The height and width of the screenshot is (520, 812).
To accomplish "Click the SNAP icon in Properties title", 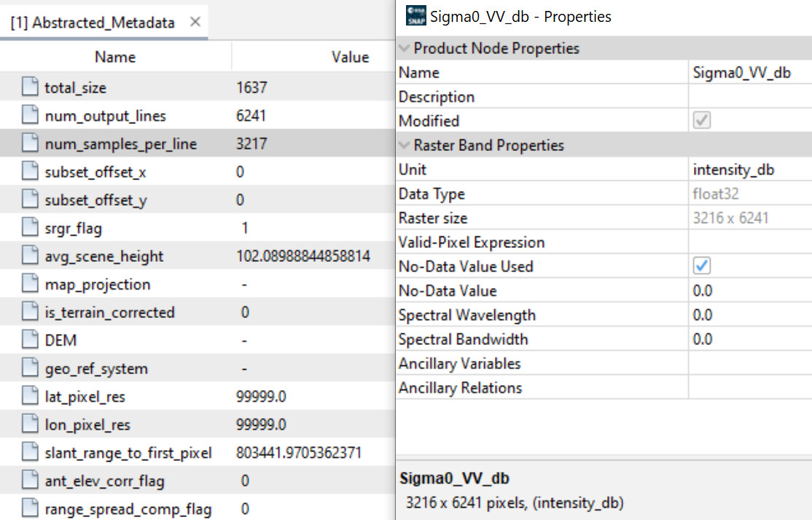I will point(415,15).
